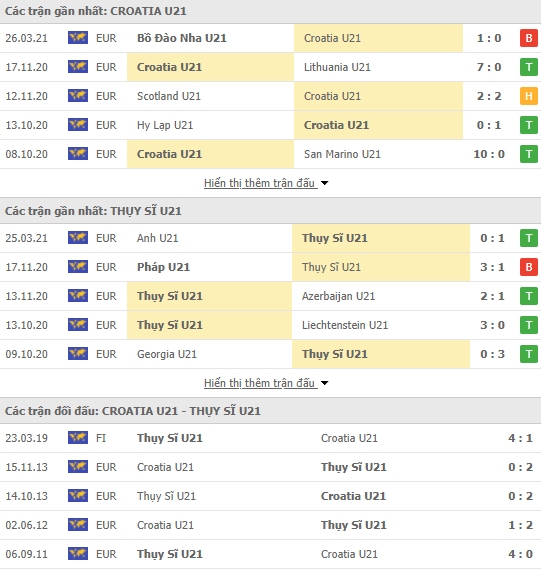Click second 'Hiển thị thêm trận đấu' link

pos(259,383)
